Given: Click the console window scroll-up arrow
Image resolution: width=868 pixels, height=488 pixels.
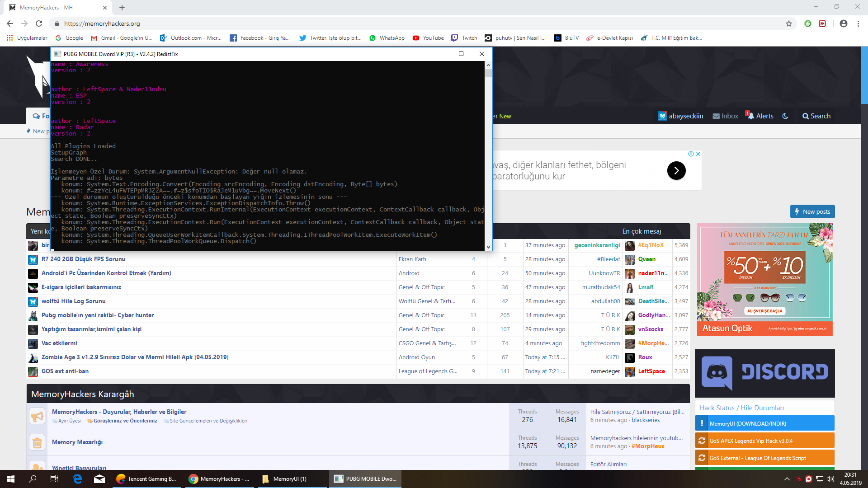Looking at the screenshot, I should point(488,65).
